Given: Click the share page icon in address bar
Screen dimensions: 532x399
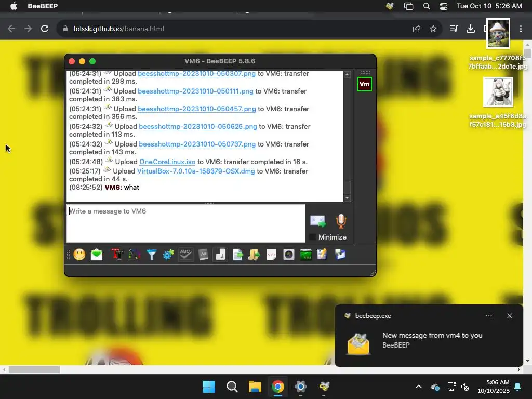Looking at the screenshot, I should (417, 29).
